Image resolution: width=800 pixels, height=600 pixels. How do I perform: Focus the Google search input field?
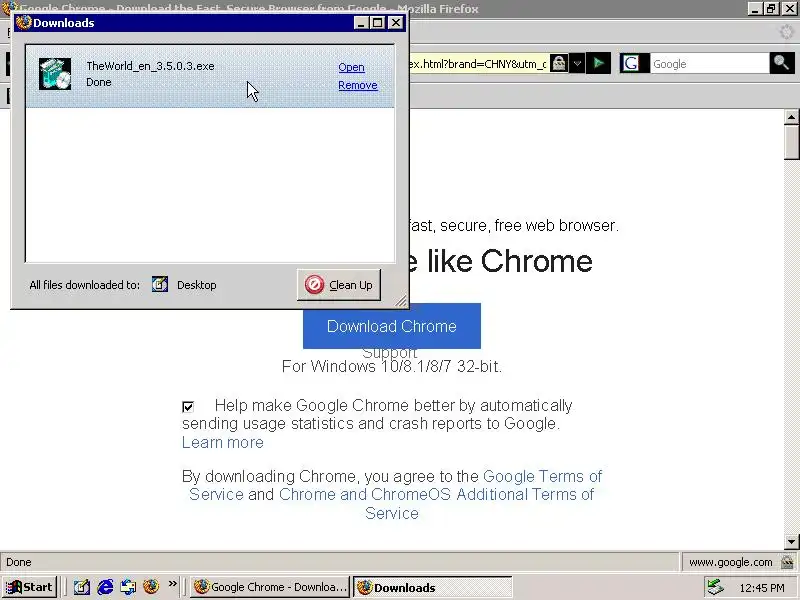[709, 64]
